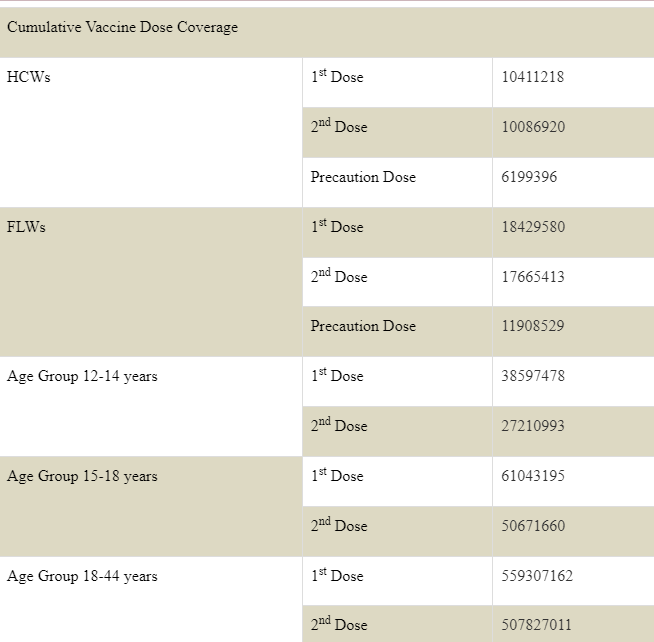Select the FLWs Precaution Dose value 11908529

(x=533, y=326)
